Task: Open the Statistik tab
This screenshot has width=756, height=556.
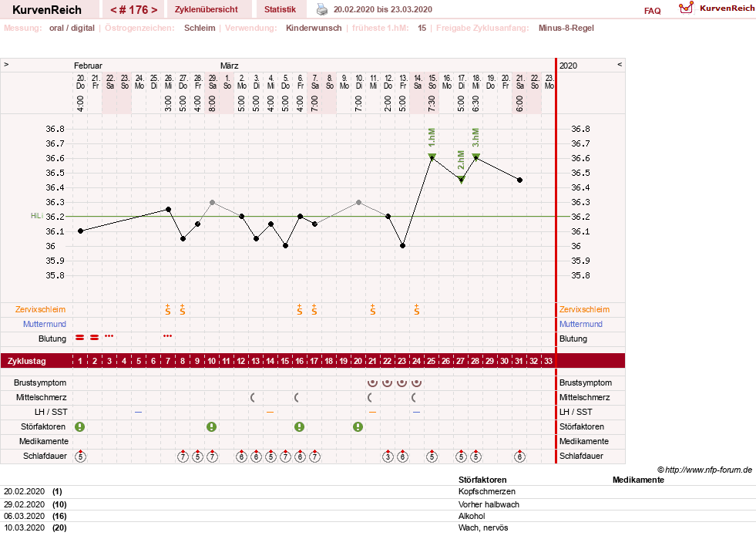Action: click(x=280, y=9)
